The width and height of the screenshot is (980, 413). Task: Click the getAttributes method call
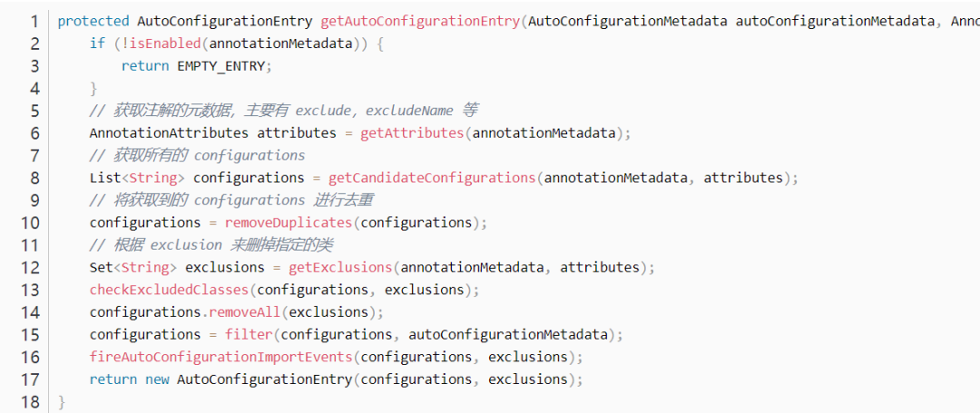413,133
